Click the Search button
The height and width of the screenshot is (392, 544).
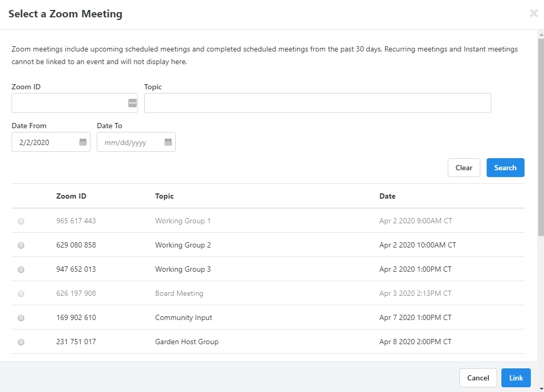(505, 168)
